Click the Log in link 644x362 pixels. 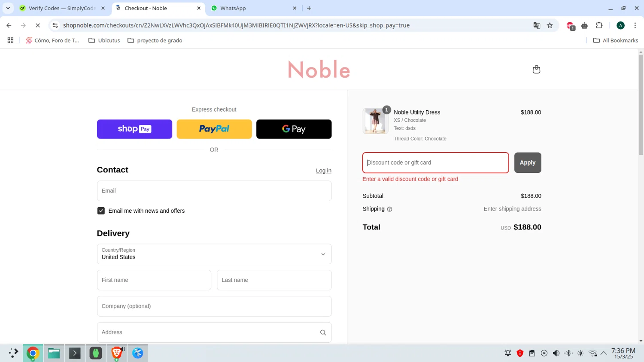tap(324, 171)
